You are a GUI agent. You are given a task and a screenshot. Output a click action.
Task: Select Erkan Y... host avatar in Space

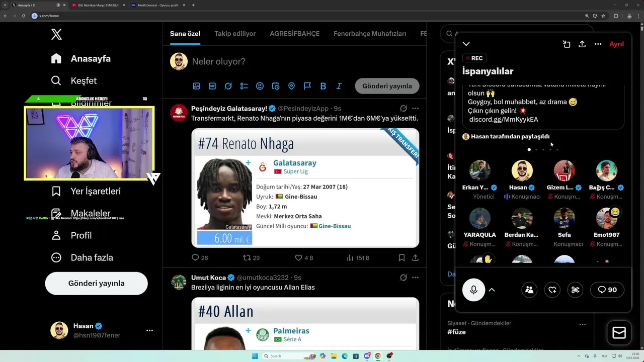point(480,170)
